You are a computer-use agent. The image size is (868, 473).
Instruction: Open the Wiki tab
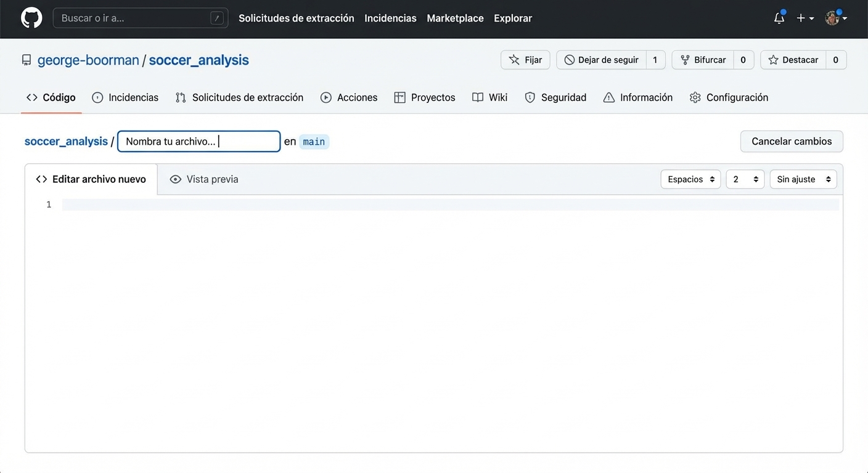point(490,97)
